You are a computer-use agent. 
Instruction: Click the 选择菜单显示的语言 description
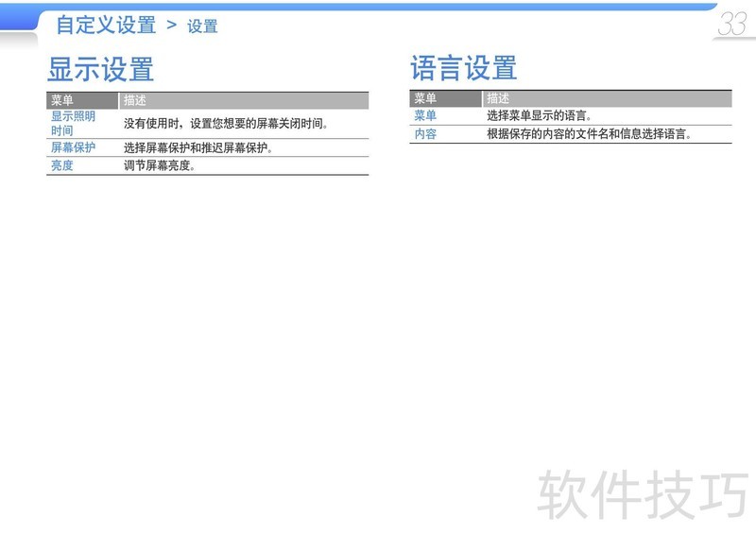click(539, 116)
